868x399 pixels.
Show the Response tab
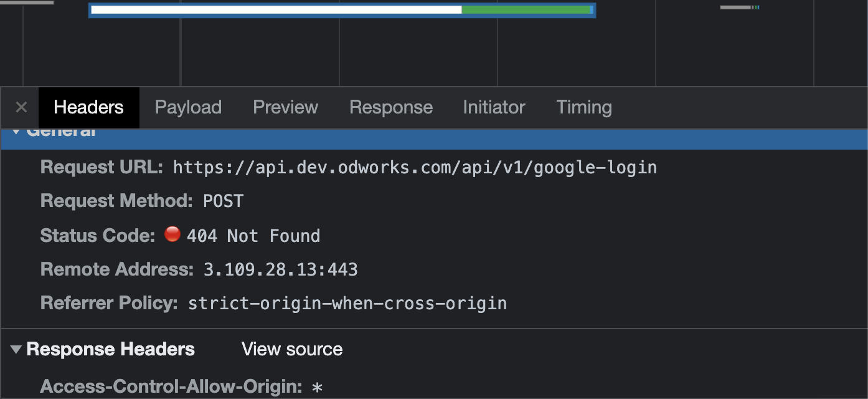point(391,107)
